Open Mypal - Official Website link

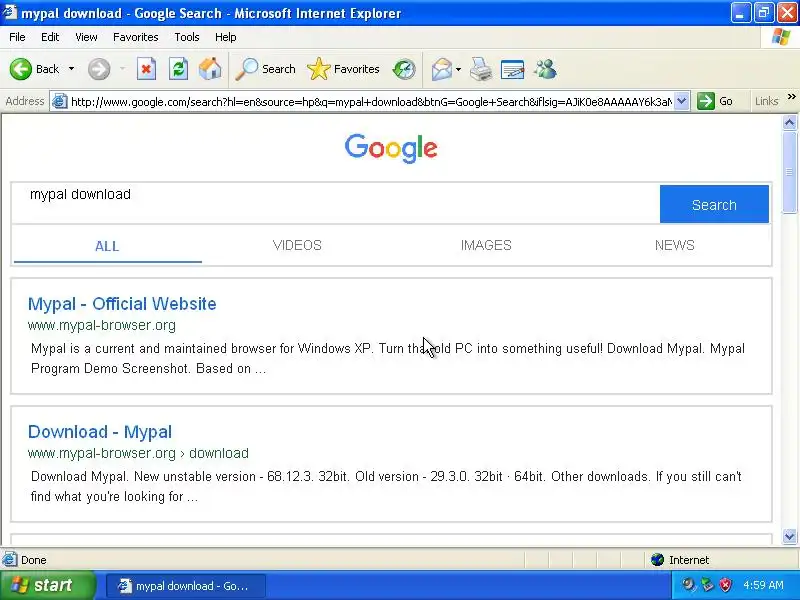click(x=122, y=304)
